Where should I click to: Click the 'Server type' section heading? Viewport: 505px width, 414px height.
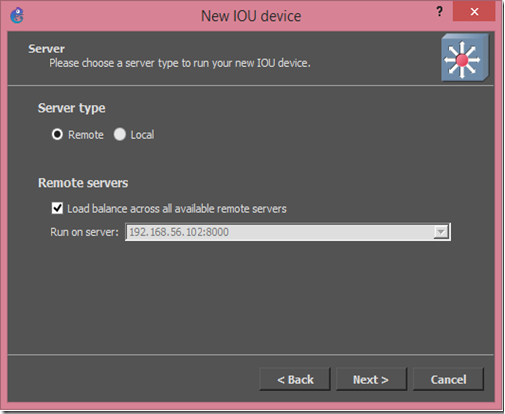pos(72,108)
